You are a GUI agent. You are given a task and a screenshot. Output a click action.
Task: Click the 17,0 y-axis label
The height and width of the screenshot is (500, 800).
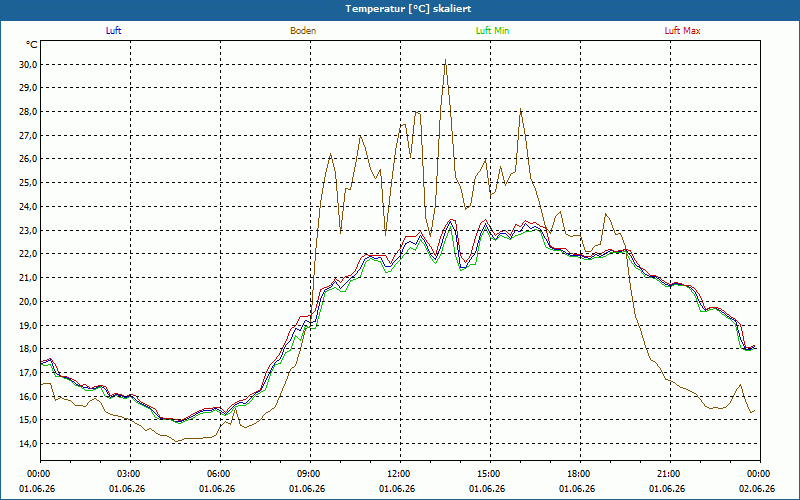point(29,373)
